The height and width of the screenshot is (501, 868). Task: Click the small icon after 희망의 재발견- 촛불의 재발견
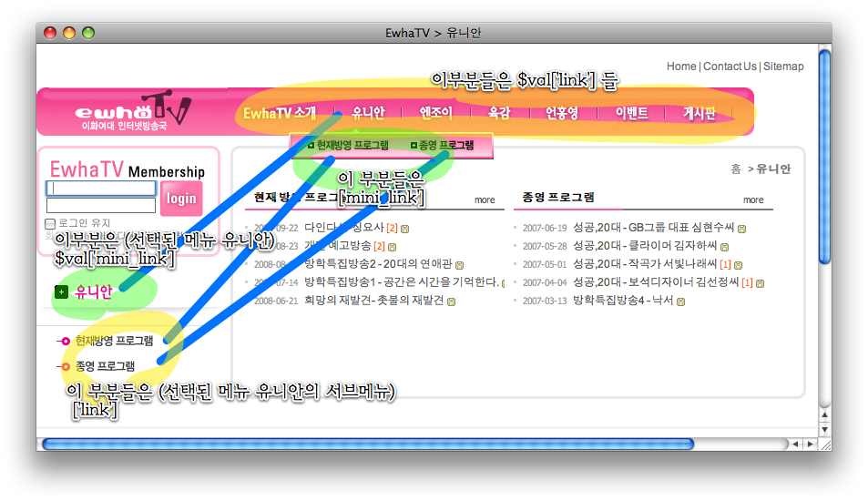(451, 302)
